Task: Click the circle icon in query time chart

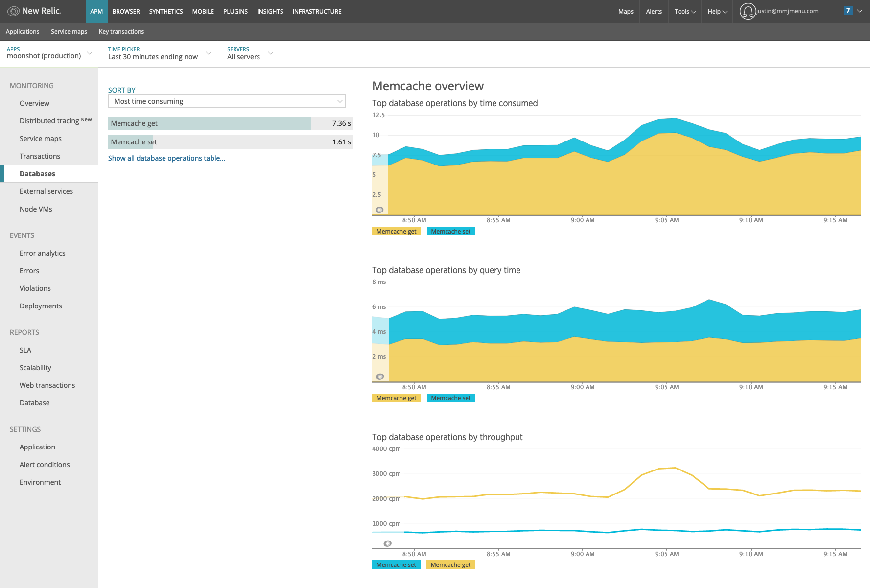Action: (x=380, y=376)
